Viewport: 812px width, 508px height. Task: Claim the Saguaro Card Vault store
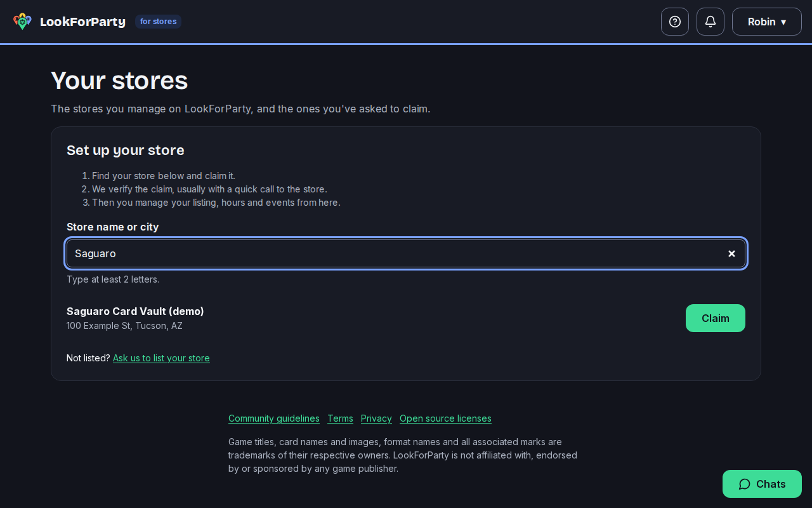(715, 318)
